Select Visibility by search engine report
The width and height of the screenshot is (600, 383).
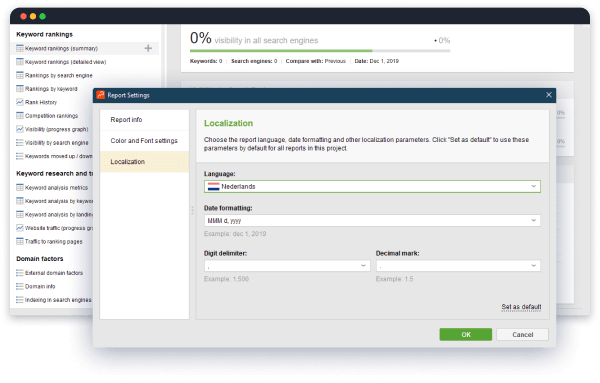pos(57,143)
